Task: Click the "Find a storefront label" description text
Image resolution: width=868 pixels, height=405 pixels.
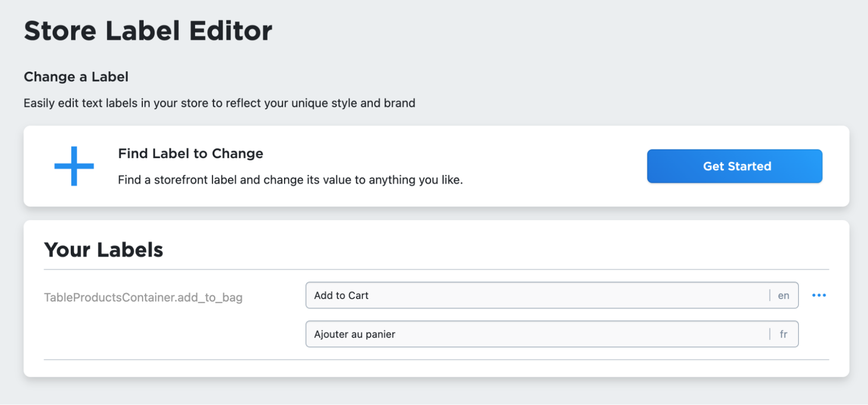Action: (290, 180)
